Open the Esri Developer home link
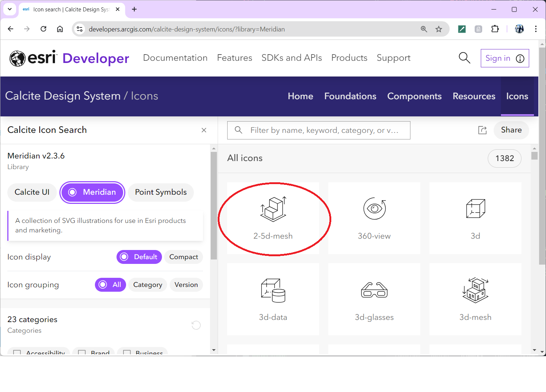The image size is (546, 392). tap(69, 58)
